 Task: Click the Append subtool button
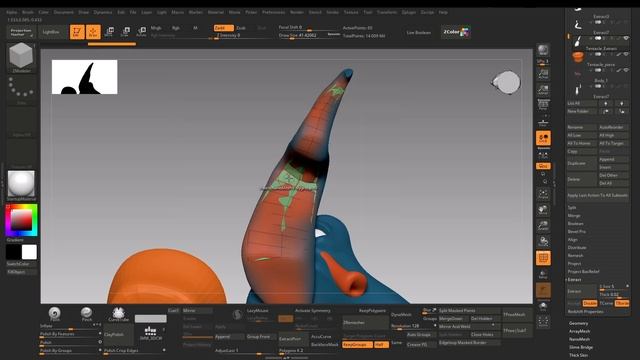[x=613, y=160]
